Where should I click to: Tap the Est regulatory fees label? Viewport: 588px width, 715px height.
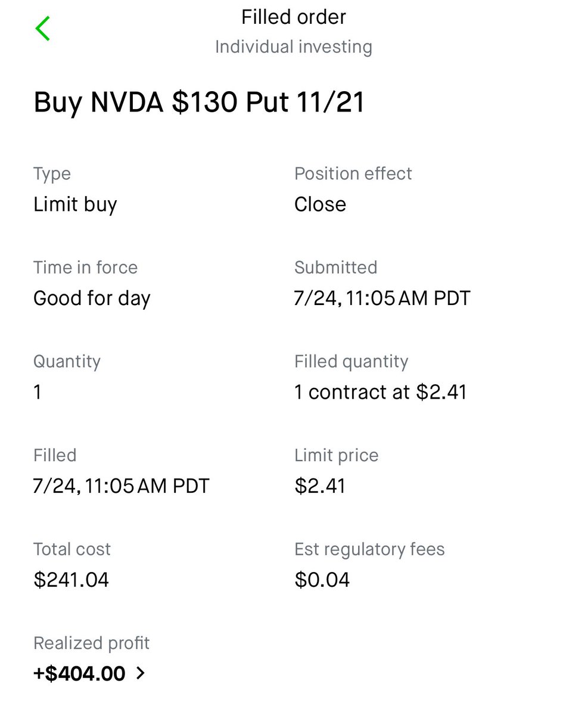coord(369,549)
